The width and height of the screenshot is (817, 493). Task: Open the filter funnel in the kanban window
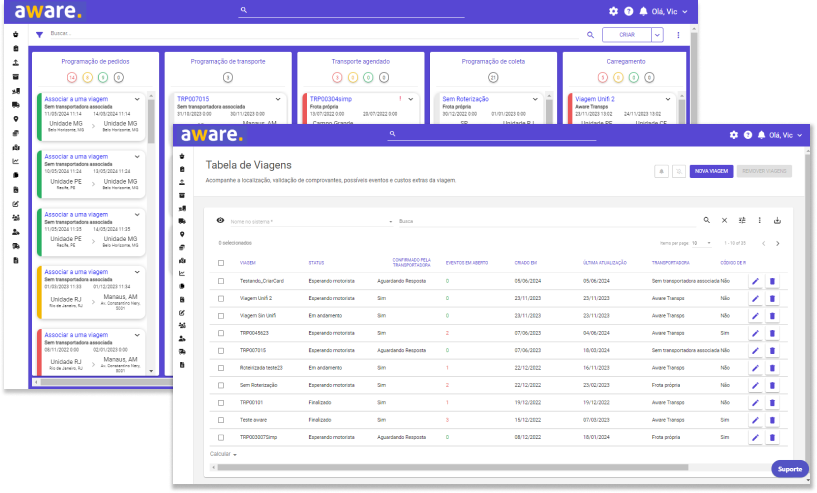click(39, 35)
